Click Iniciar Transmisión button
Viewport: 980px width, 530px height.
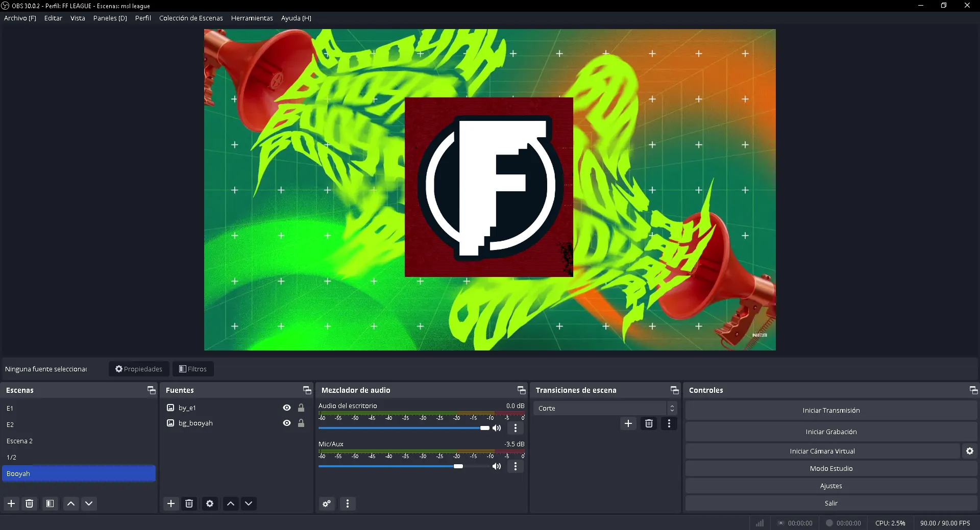(x=830, y=410)
